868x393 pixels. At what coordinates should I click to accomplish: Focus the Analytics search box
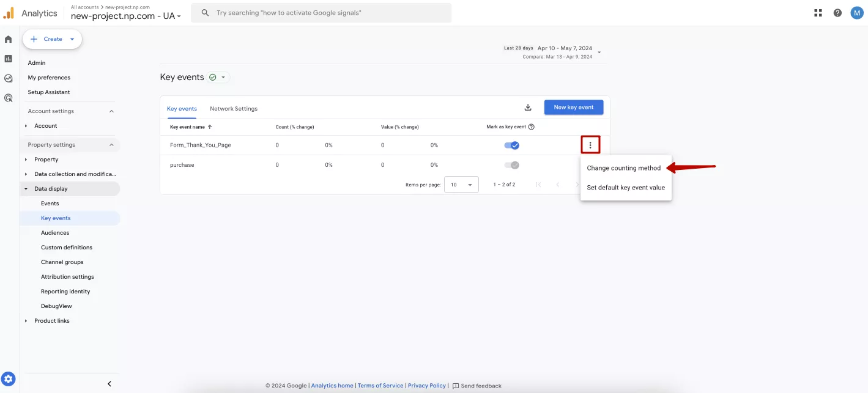click(x=321, y=13)
